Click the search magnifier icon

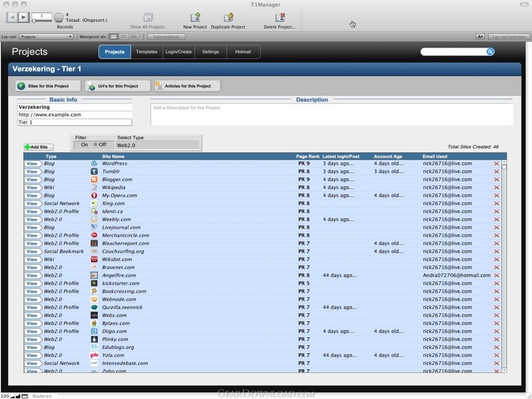(490, 52)
